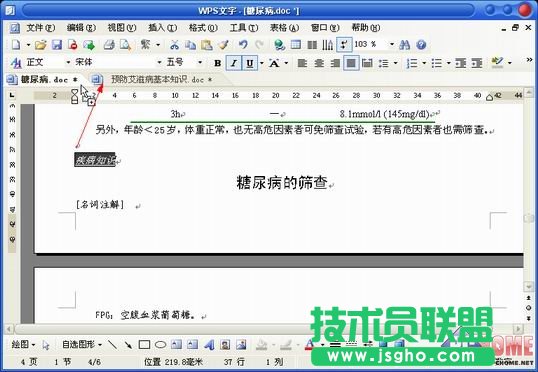Click the columns layout icon
This screenshot has width=538, height=372.
point(312,45)
